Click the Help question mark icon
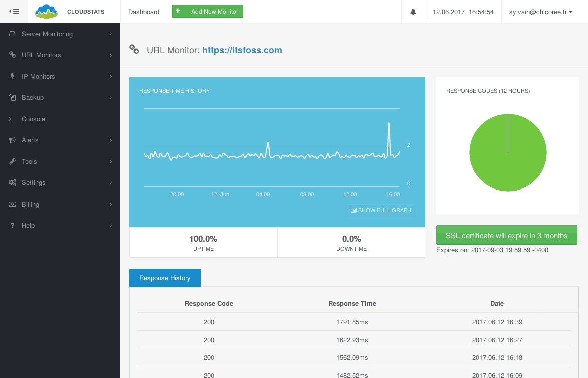The width and height of the screenshot is (588, 378). 12,225
